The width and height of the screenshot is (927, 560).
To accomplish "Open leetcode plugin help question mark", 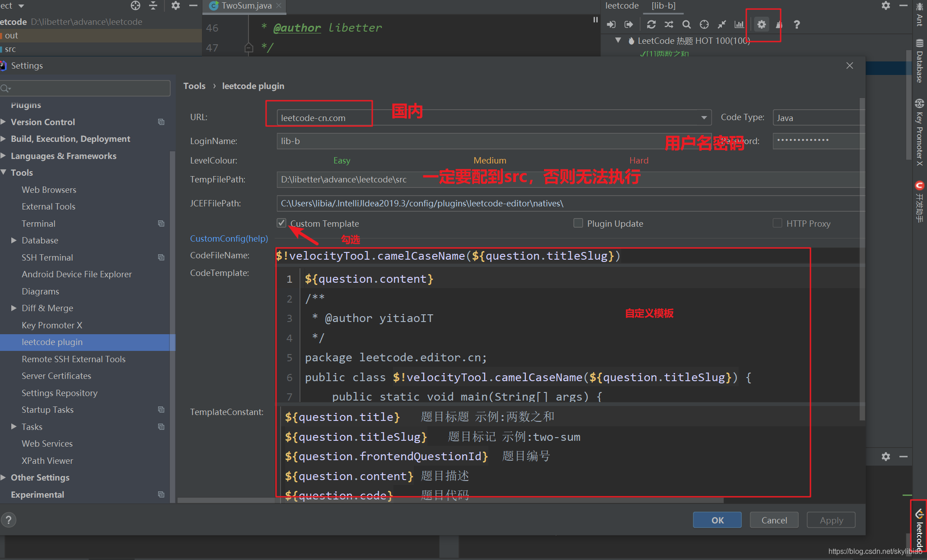I will [x=797, y=24].
